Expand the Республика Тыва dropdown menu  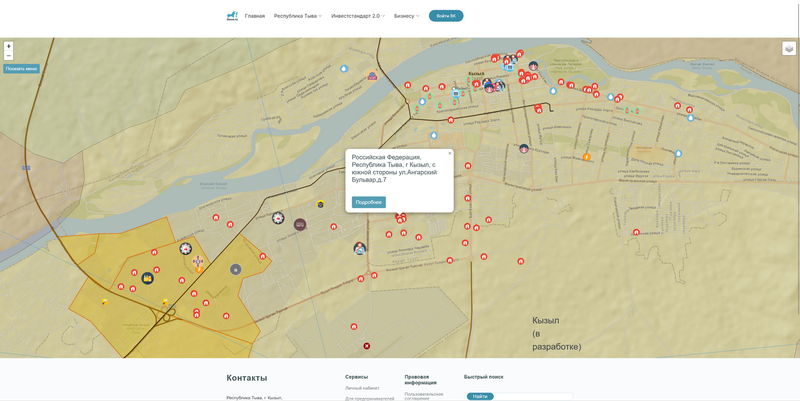[x=298, y=16]
